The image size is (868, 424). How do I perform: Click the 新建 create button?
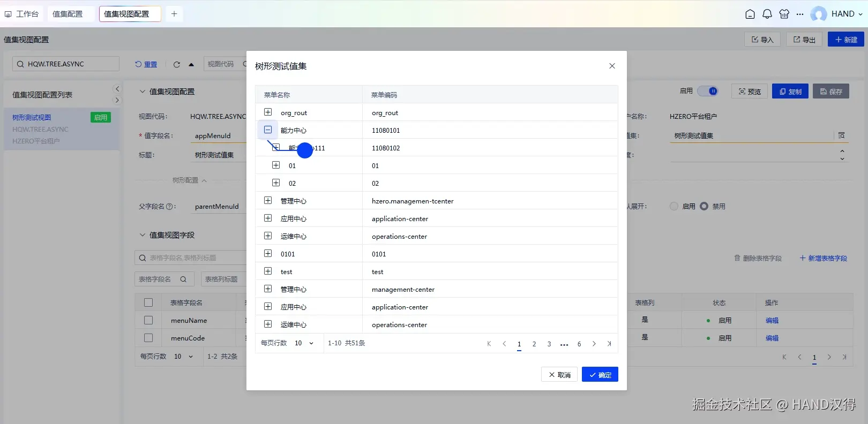846,39
